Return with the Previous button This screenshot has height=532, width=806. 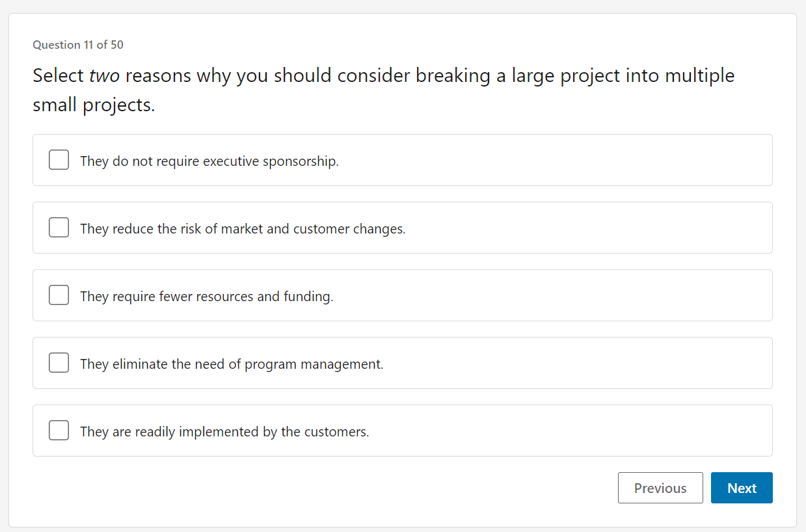point(660,488)
